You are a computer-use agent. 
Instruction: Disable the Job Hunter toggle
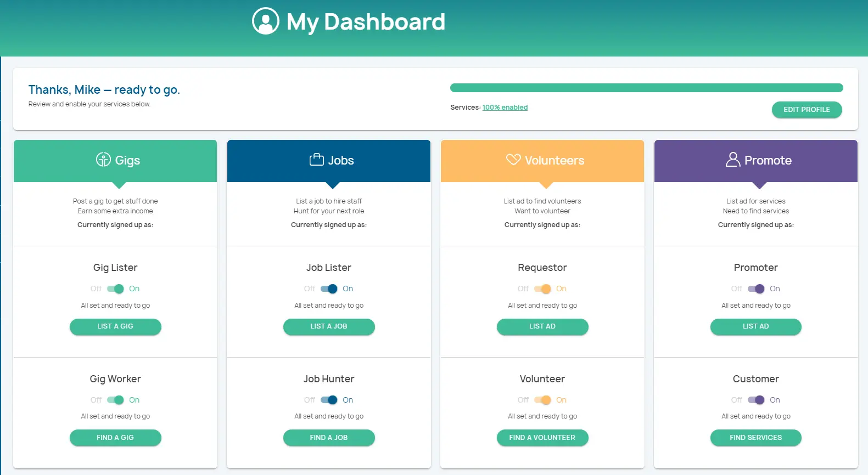[x=329, y=400]
